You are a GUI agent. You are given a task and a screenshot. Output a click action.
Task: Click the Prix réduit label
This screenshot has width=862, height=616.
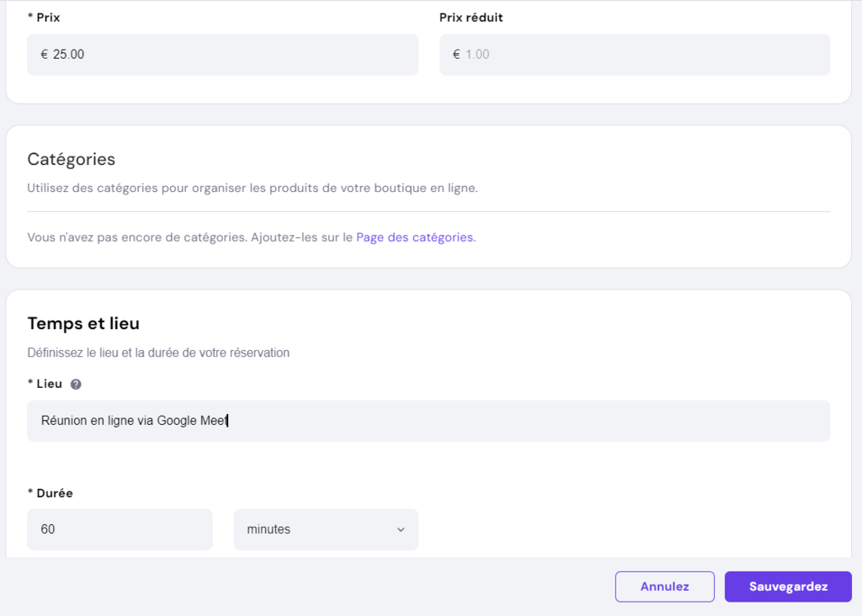471,17
